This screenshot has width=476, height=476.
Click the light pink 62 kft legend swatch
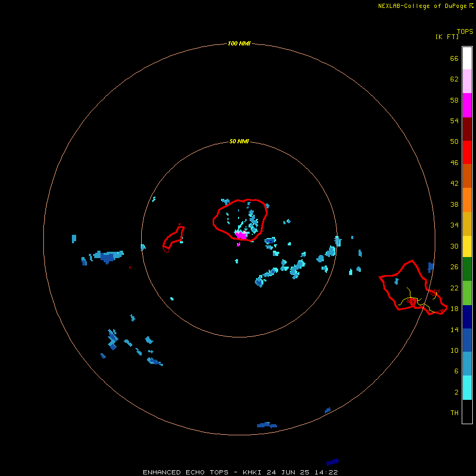tap(467, 81)
